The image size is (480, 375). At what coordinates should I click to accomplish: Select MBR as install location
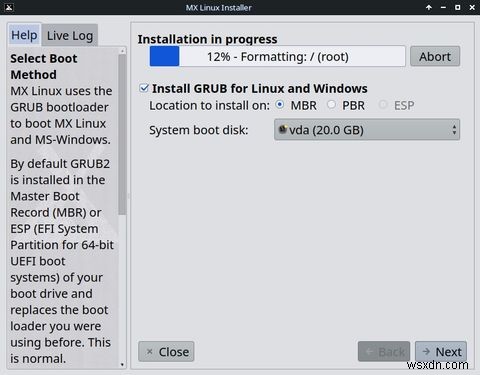pyautogui.click(x=280, y=105)
